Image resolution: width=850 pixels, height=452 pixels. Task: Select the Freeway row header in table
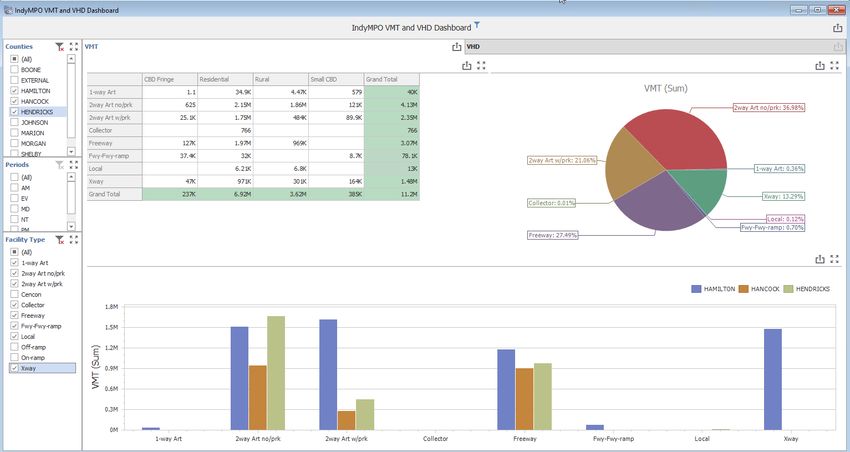click(115, 143)
